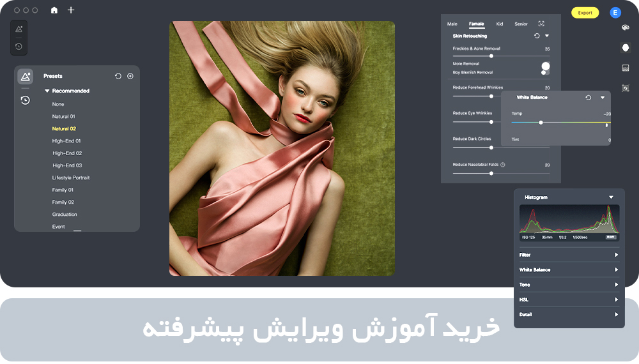Expand the Detail section
Viewport: 639px width, 364px height.
616,314
